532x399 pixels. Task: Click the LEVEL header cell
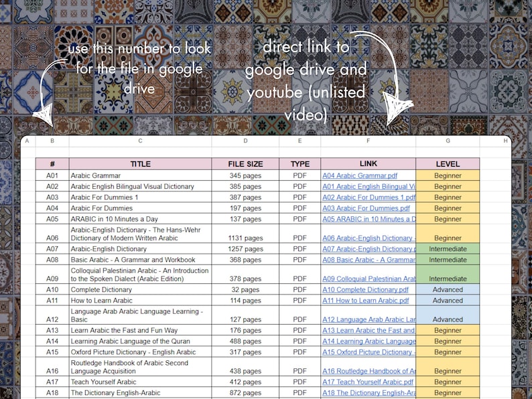(448, 164)
